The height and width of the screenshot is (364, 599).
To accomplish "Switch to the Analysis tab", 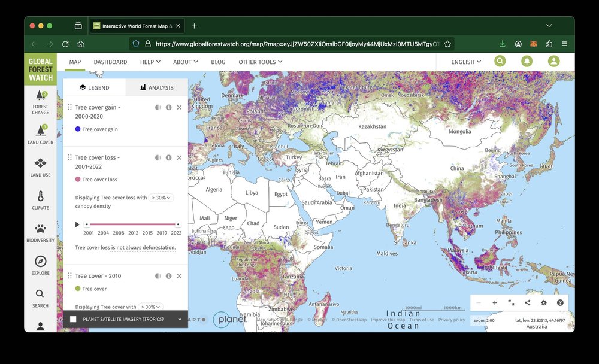I will [x=156, y=87].
